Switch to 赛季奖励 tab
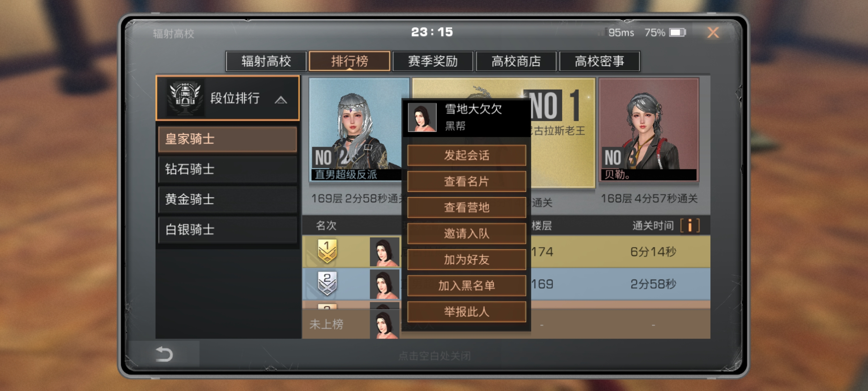Screen dimensions: 868x391 433,61
